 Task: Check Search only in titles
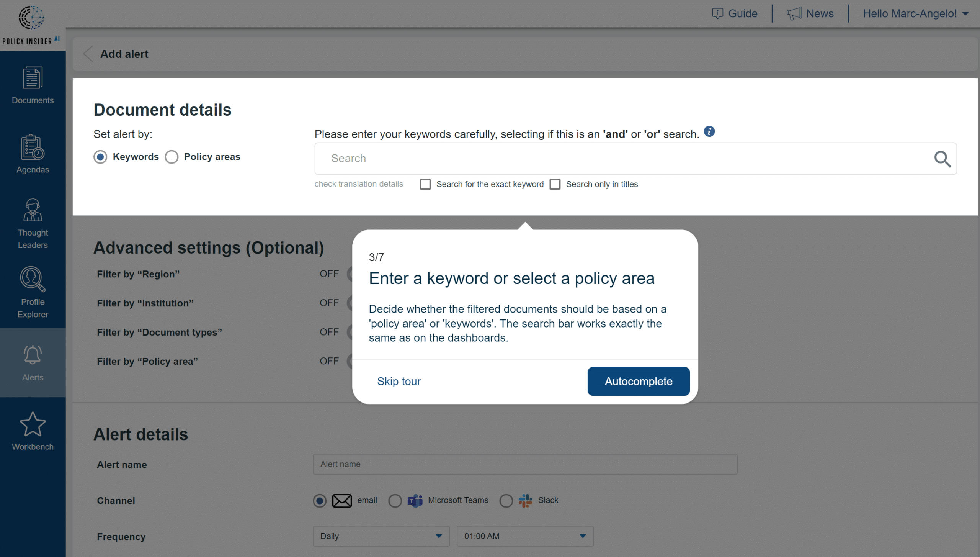point(555,184)
